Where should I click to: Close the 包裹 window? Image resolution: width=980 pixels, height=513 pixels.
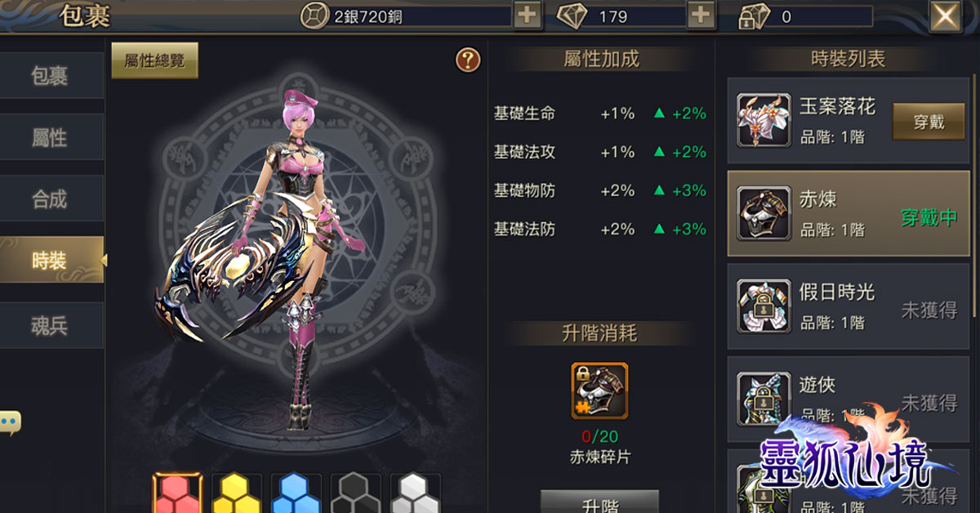946,16
